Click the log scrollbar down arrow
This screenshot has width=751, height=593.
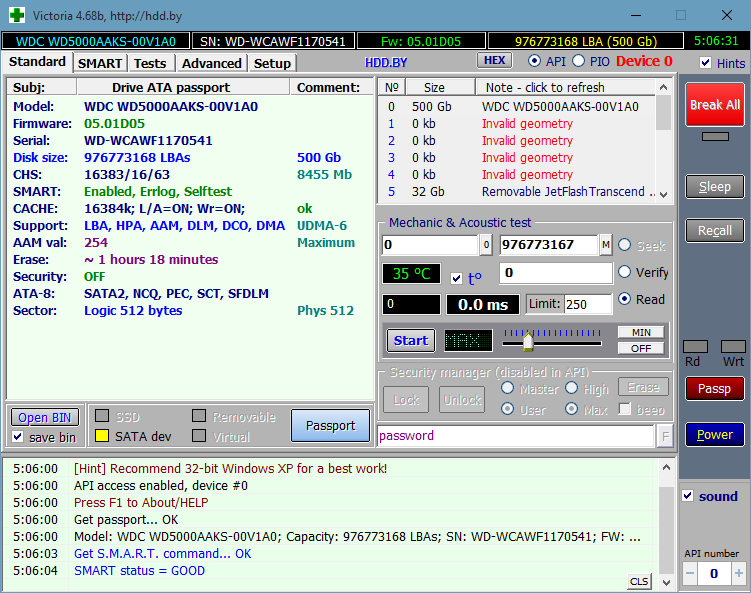pyautogui.click(x=666, y=582)
